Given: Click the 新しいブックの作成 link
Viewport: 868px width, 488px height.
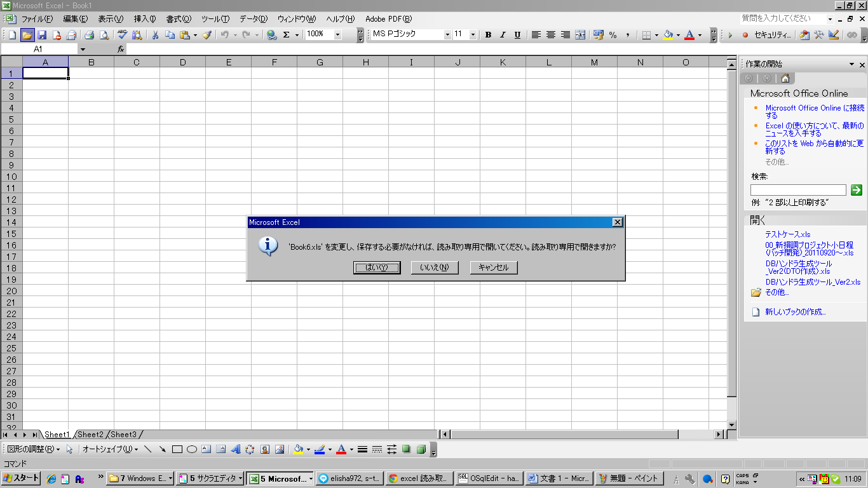Looking at the screenshot, I should (796, 312).
